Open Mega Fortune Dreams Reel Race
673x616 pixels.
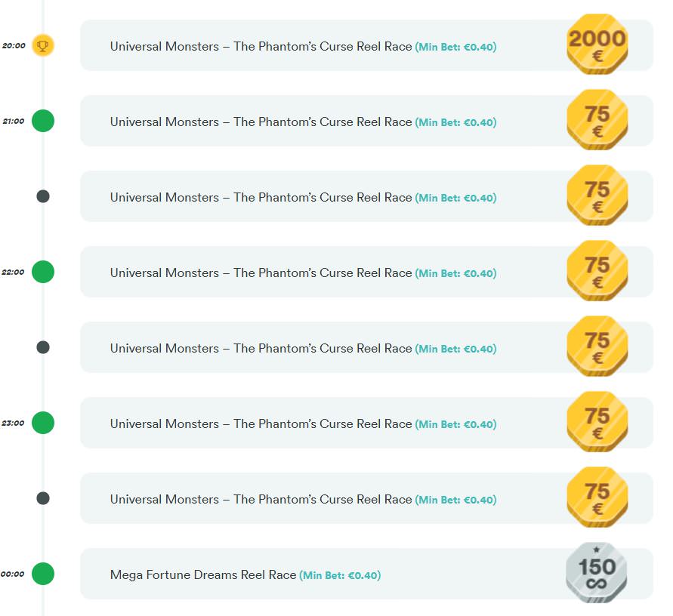(x=203, y=575)
